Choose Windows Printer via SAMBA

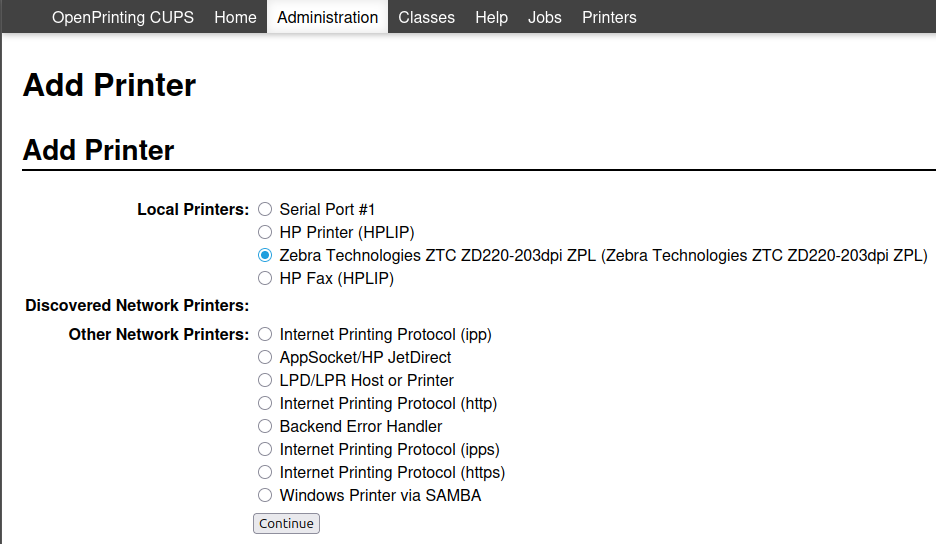(265, 495)
